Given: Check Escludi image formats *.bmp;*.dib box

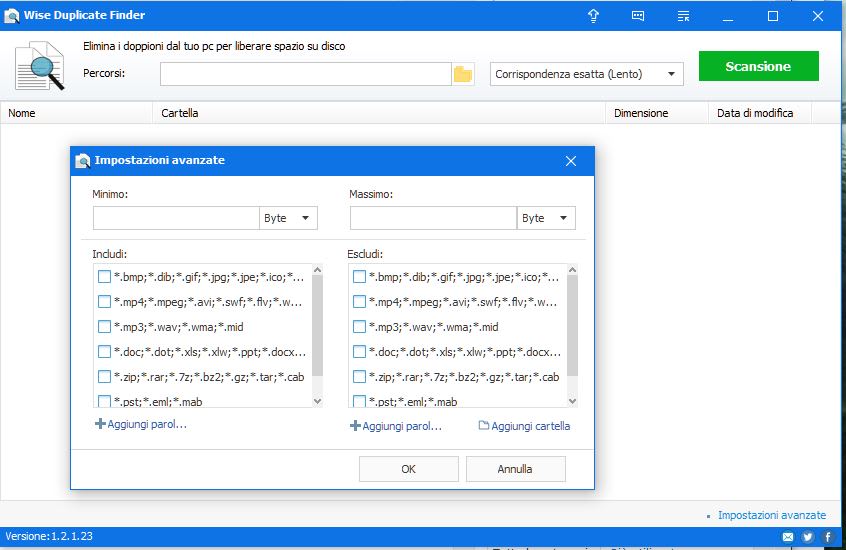Looking at the screenshot, I should point(359,277).
